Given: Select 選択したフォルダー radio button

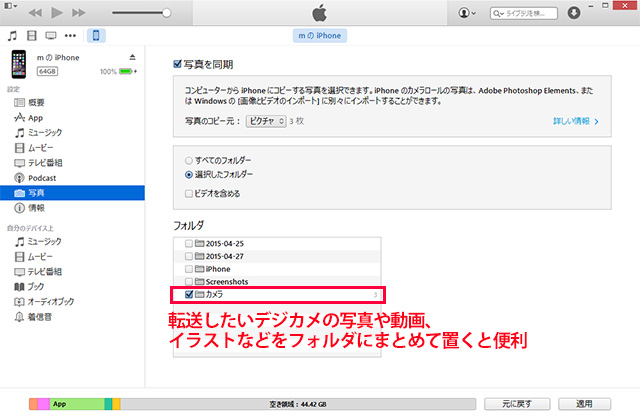Looking at the screenshot, I should (x=189, y=175).
